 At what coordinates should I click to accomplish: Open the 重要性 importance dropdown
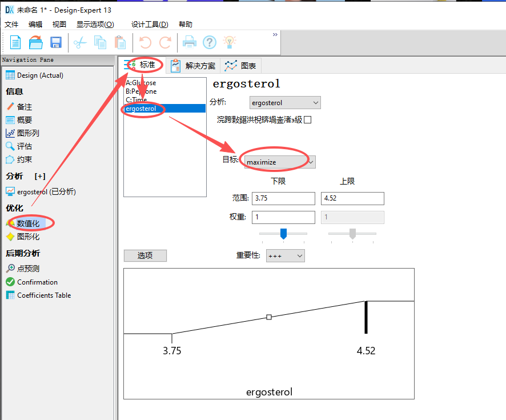(x=285, y=255)
